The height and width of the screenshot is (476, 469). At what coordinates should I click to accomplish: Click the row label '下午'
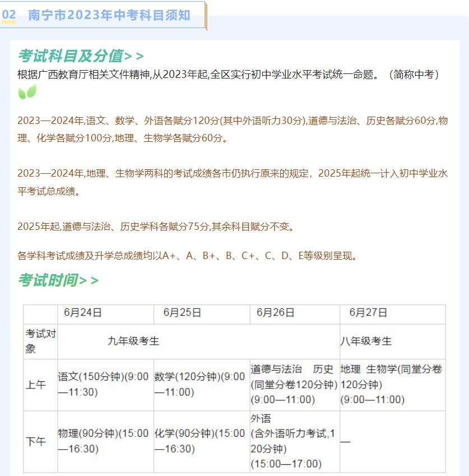[x=41, y=441]
